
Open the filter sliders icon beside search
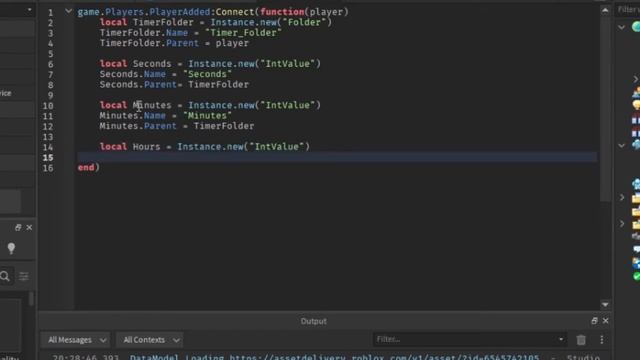tap(24, 276)
